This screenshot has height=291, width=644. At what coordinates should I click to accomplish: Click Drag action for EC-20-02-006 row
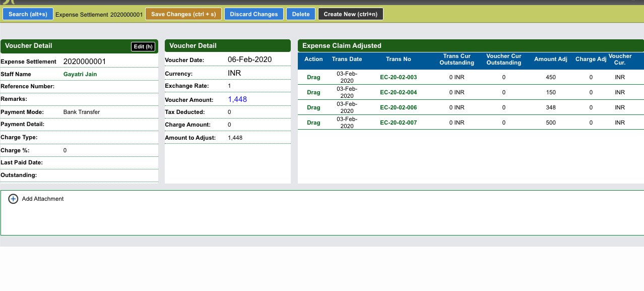313,108
